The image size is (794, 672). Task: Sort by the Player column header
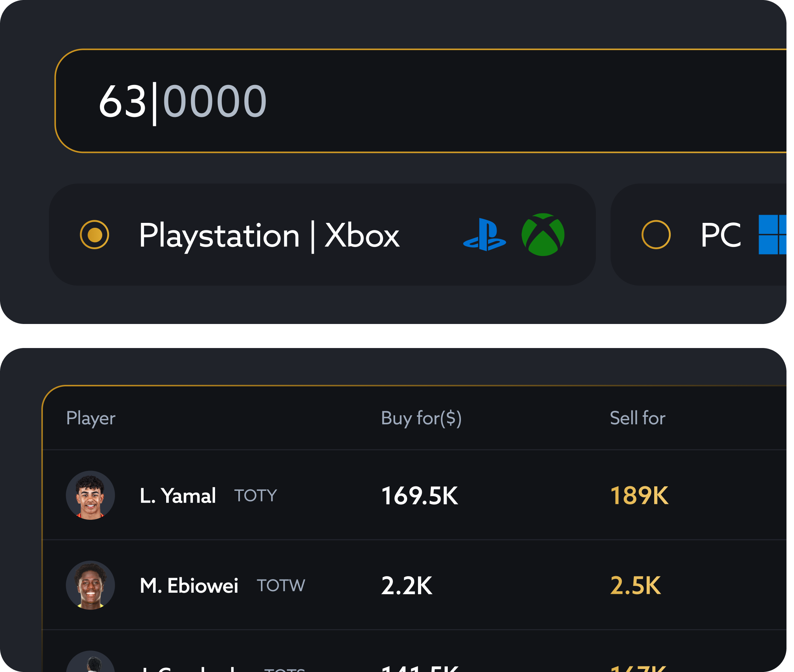91,418
